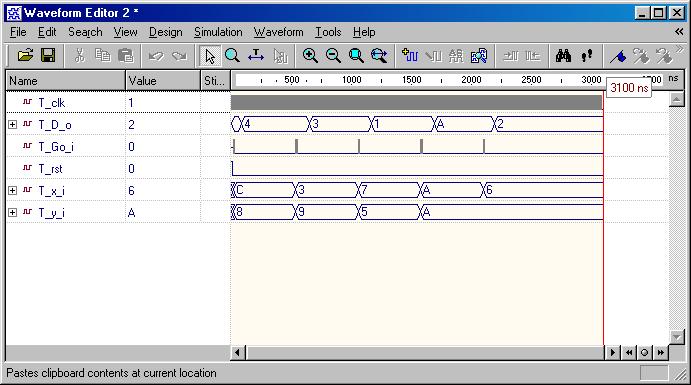Viewport: 691px width, 385px height.
Task: Click the Zoom to Fit magnifier icon
Action: point(356,56)
